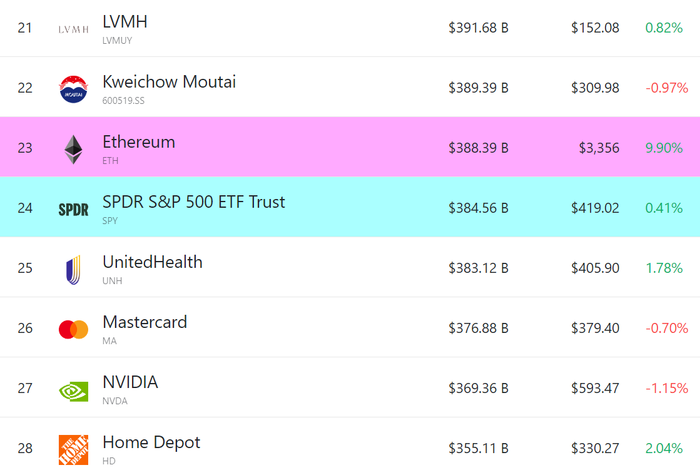Open SPDR S&P 500 ETF Trust link

(x=194, y=202)
